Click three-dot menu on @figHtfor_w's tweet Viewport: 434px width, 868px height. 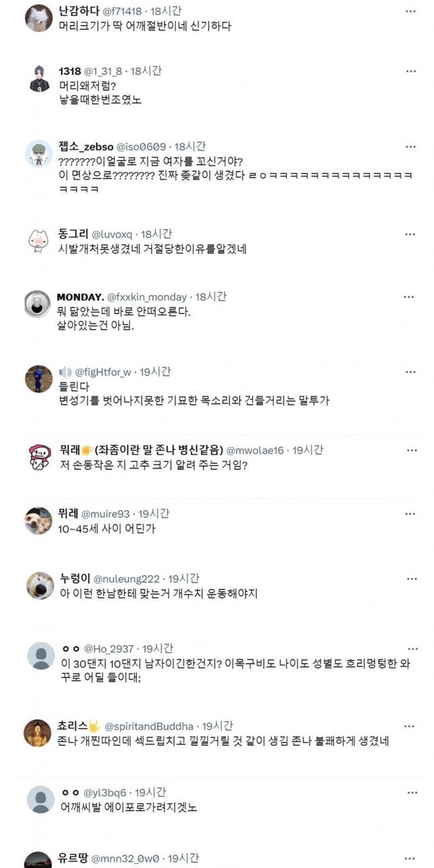(411, 372)
